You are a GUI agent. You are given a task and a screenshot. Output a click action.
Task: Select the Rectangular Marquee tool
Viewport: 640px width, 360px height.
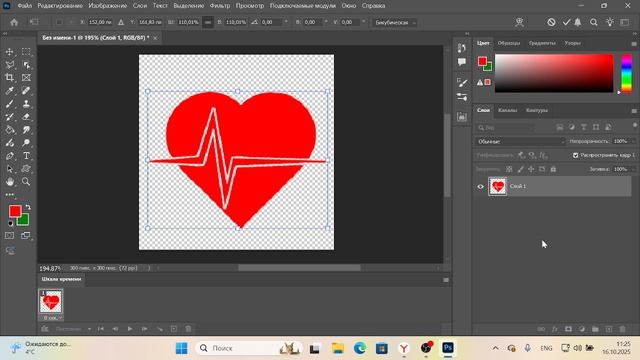[x=26, y=52]
